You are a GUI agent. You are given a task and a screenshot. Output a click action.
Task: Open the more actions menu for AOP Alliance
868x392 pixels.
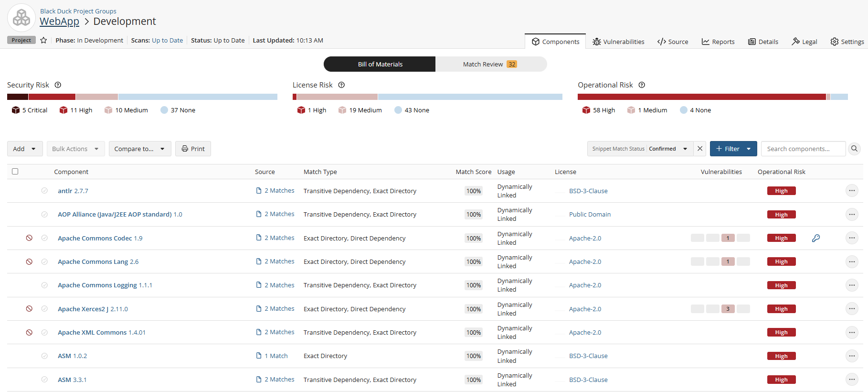click(x=852, y=214)
